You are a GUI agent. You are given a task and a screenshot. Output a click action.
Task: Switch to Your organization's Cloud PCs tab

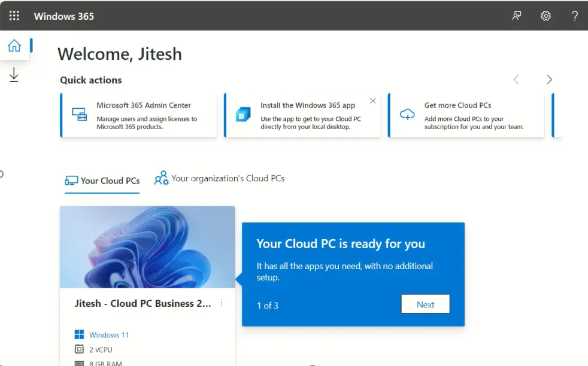pos(219,178)
